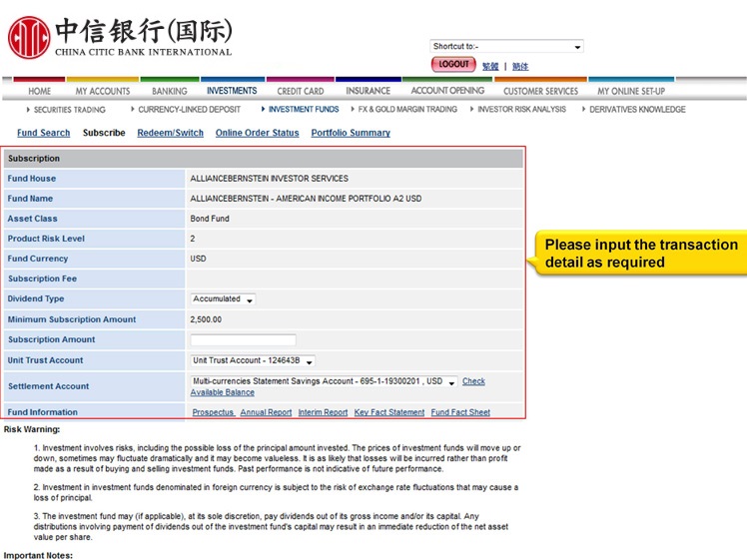
Task: Click the LOGOUT button
Action: [453, 64]
